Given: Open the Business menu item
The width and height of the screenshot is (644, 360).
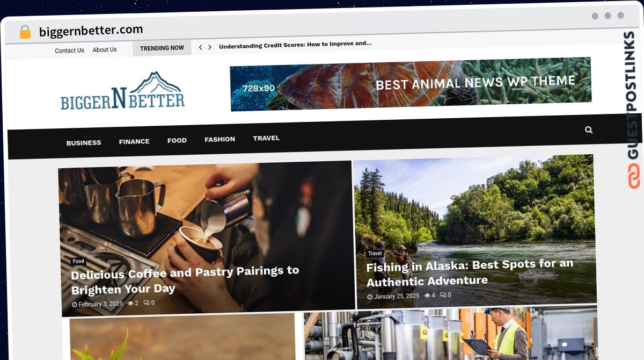Looking at the screenshot, I should (x=84, y=143).
